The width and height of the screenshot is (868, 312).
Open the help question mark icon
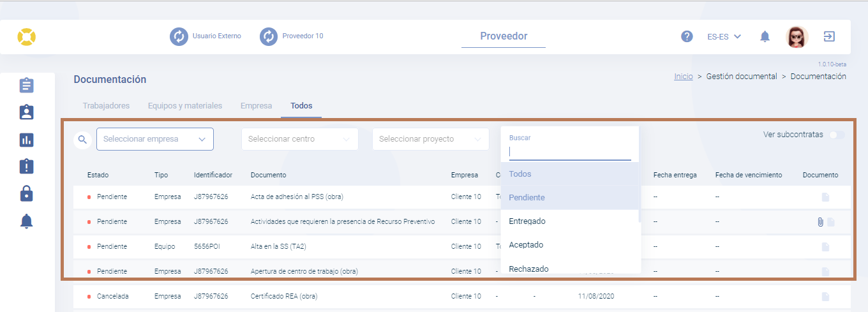(x=687, y=36)
